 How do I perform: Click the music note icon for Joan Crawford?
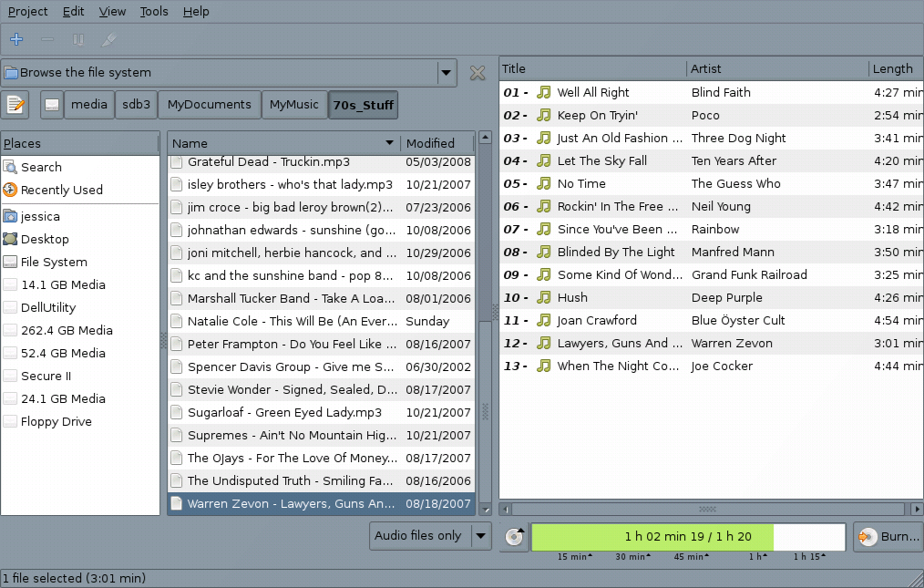544,321
